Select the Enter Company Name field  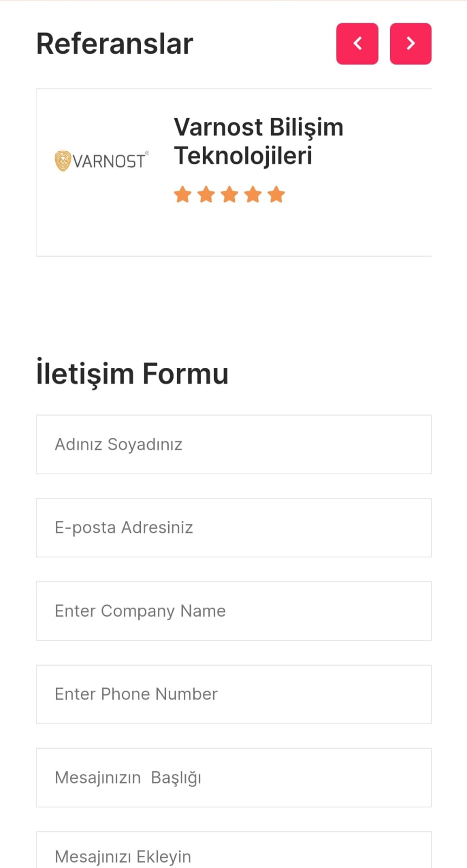[x=234, y=611]
